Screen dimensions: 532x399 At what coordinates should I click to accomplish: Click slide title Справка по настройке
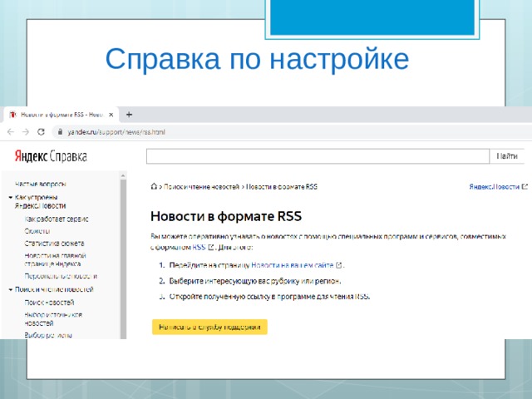click(257, 59)
